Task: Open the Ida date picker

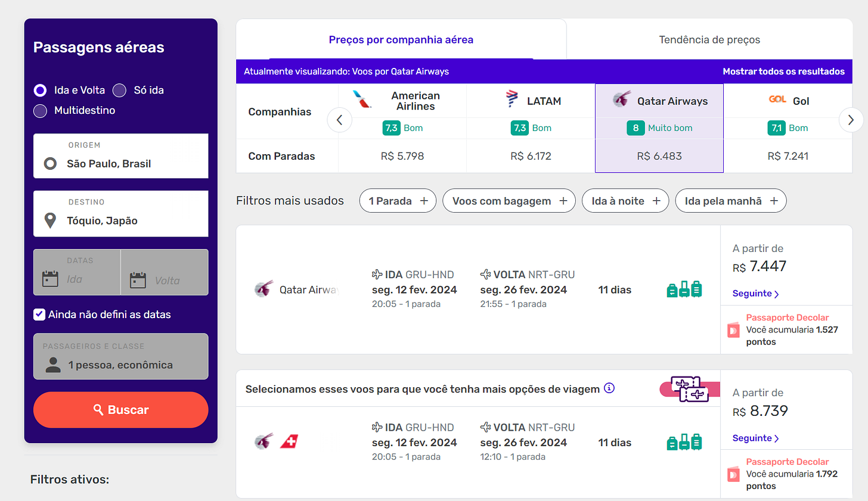Action: (x=77, y=272)
